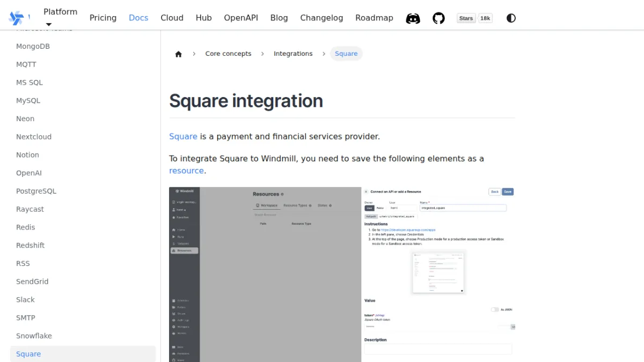Open the OpenAPI nav item
The image size is (644, 362).
[241, 18]
